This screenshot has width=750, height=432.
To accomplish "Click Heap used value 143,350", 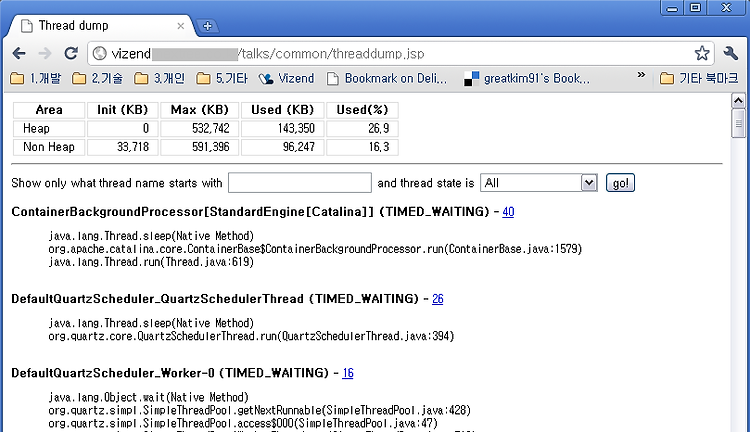I will (296, 128).
